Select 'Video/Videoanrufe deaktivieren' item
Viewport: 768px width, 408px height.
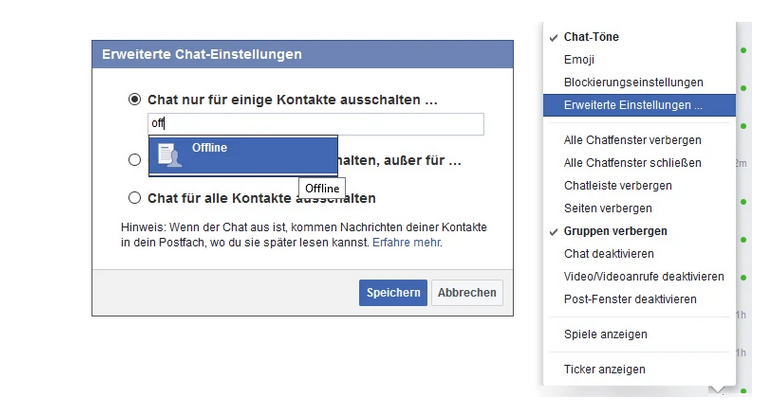[x=639, y=277]
